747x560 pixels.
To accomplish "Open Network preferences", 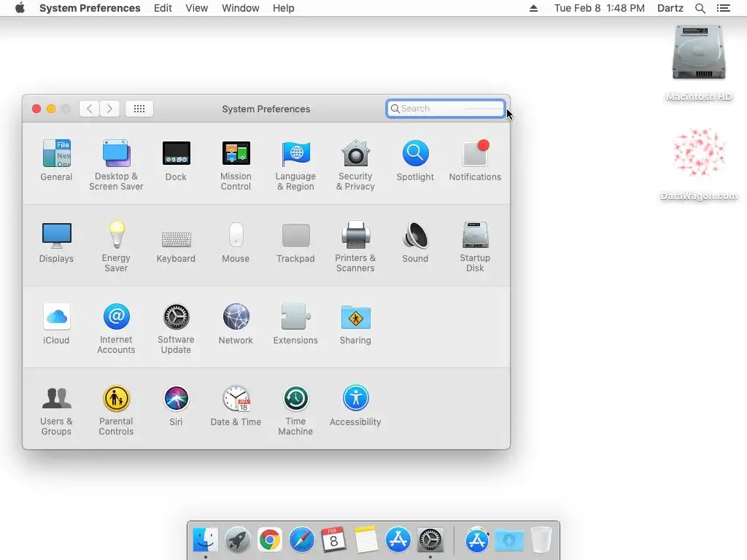I will pos(236,324).
